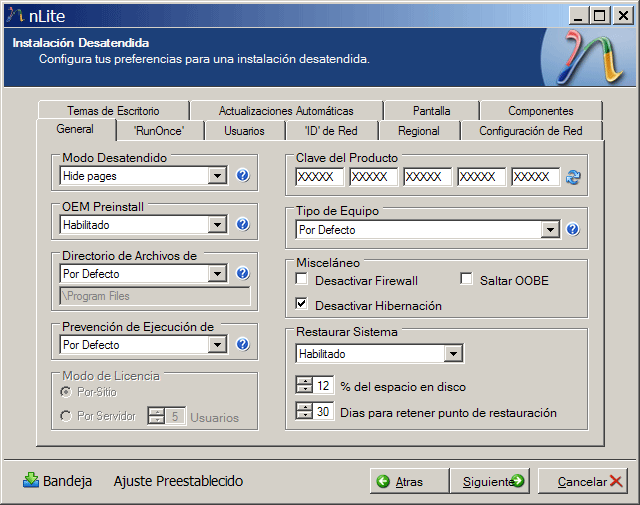Image resolution: width=640 pixels, height=505 pixels.
Task: Open help for Directorio de Archivos
Action: 243,273
